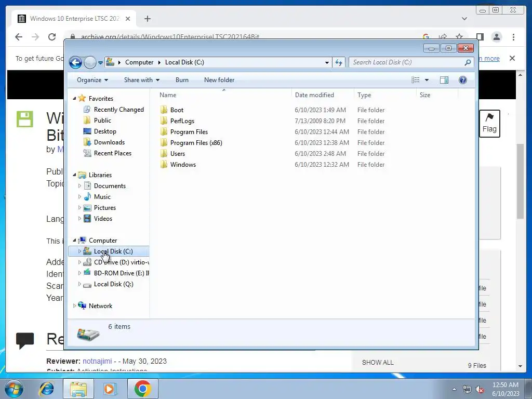The height and width of the screenshot is (399, 532).
Task: Collapse the Computer tree node
Action: coord(75,240)
